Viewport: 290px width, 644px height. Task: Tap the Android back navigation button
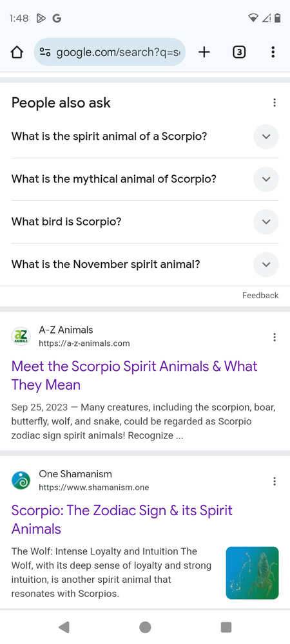click(x=64, y=627)
